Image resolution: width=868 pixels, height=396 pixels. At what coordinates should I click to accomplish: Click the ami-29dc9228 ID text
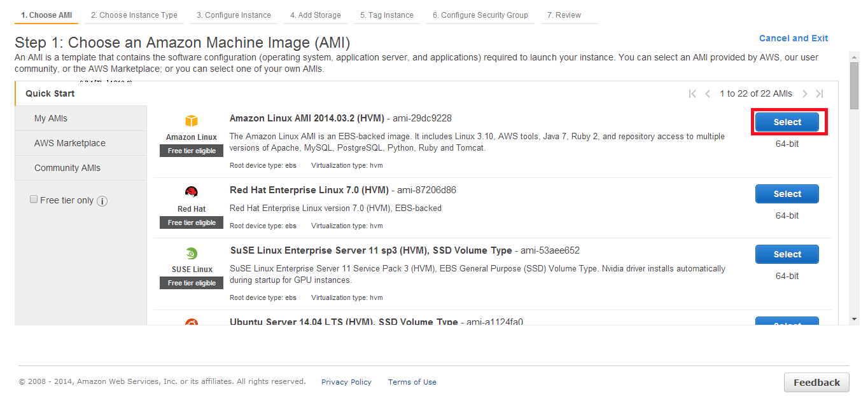pyautogui.click(x=422, y=118)
